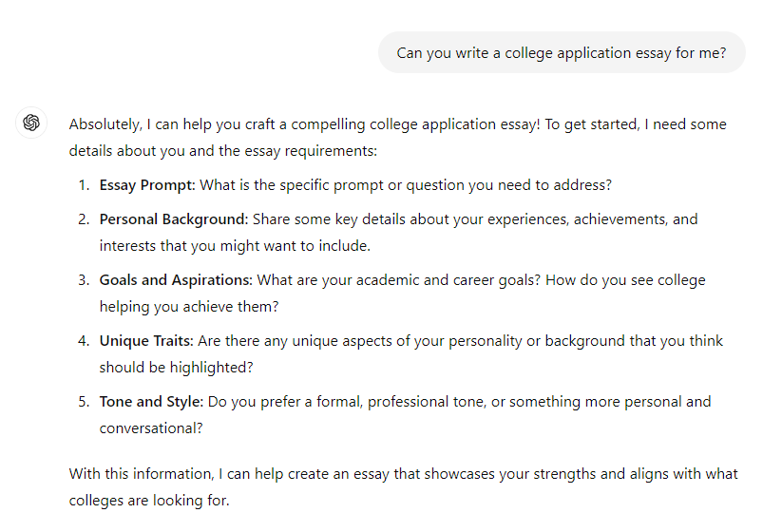
Task: Click the closing 'With this information' paragraph
Action: click(403, 486)
